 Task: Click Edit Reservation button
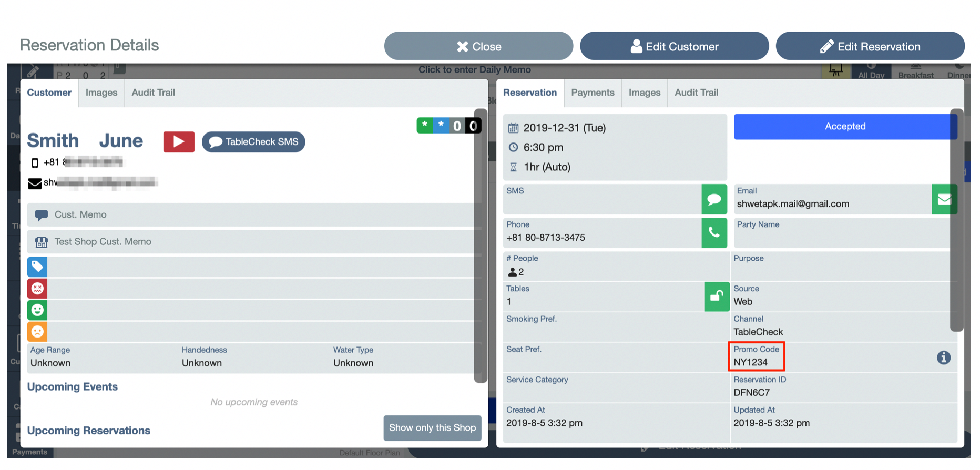coord(870,46)
